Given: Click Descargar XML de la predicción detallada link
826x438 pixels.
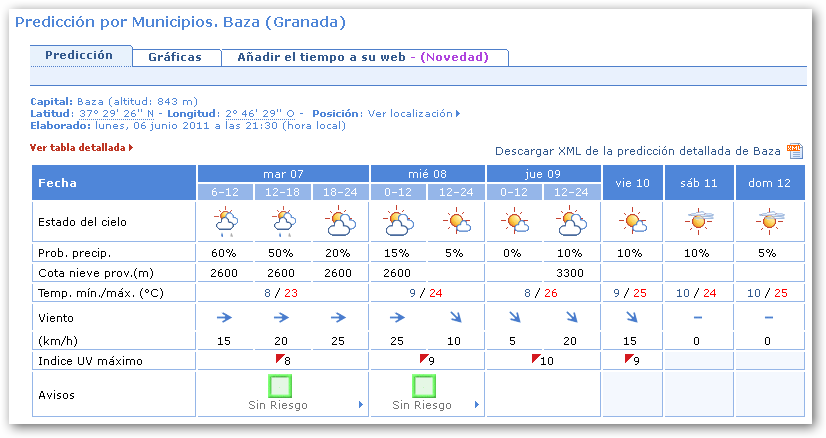Looking at the screenshot, I should coord(637,151).
